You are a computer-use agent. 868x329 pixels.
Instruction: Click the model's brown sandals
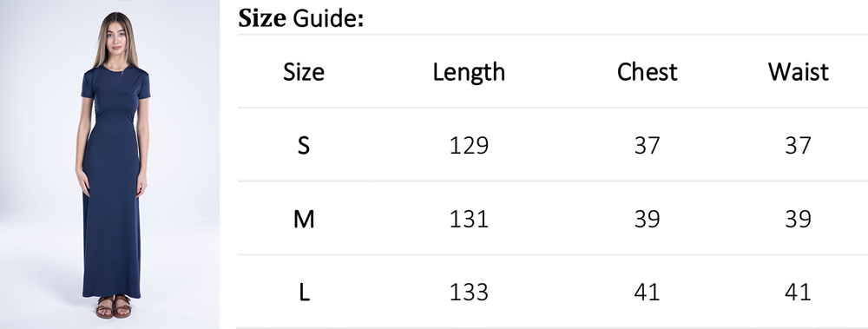pyautogui.click(x=114, y=306)
